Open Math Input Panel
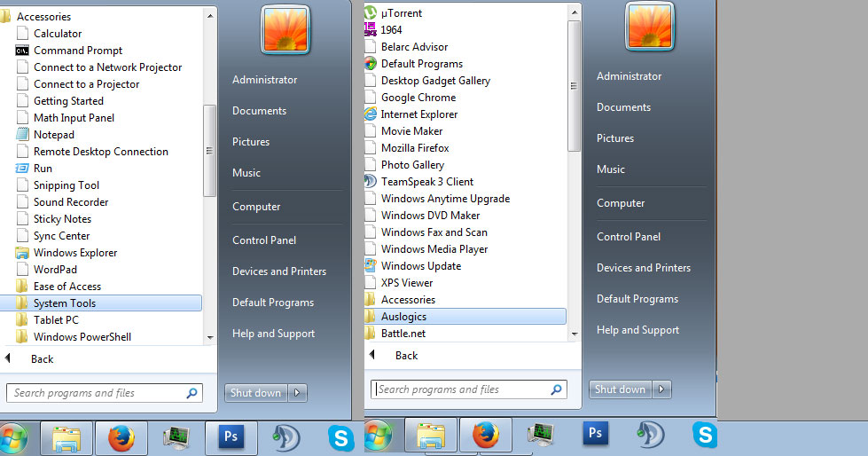 tap(66, 118)
